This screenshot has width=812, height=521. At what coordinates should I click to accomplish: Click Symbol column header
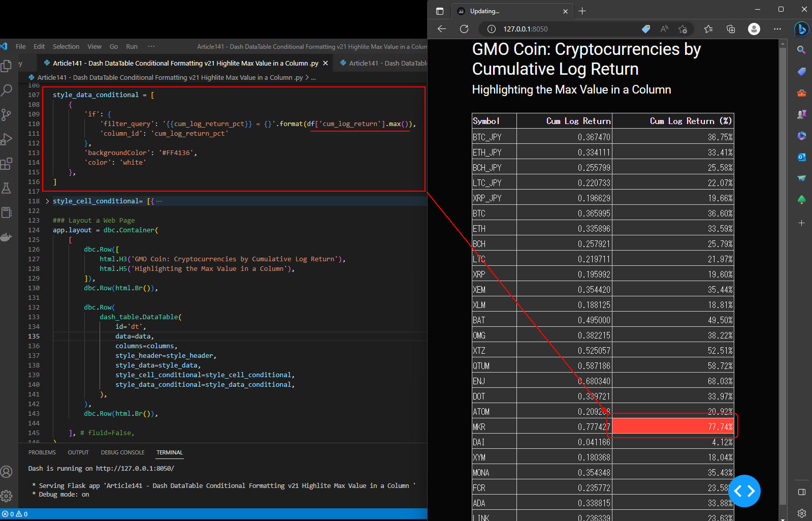coord(494,121)
